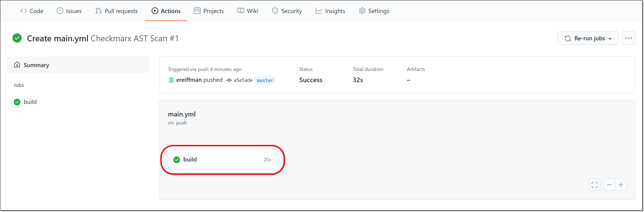Click the Total duration heading
Image resolution: width=644 pixels, height=212 pixels.
point(368,69)
